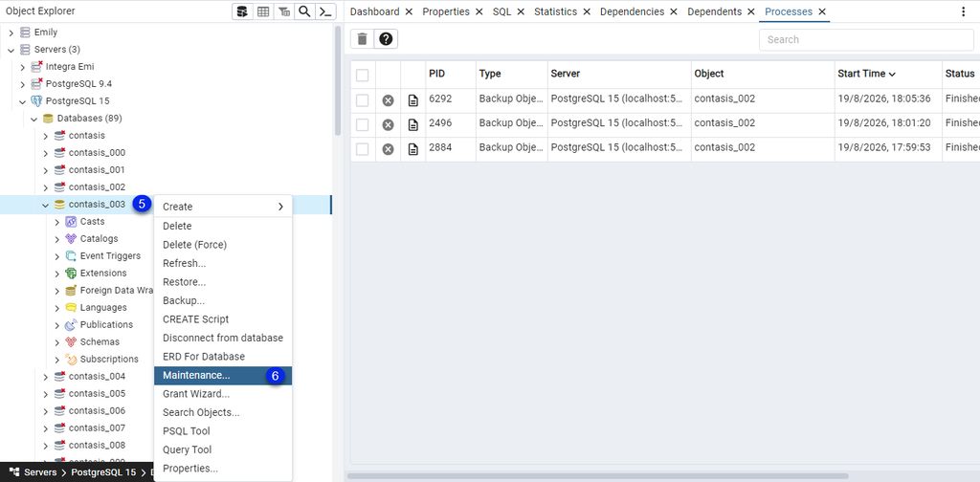Check the checkbox for process 2884
The image size is (980, 482).
pos(363,149)
